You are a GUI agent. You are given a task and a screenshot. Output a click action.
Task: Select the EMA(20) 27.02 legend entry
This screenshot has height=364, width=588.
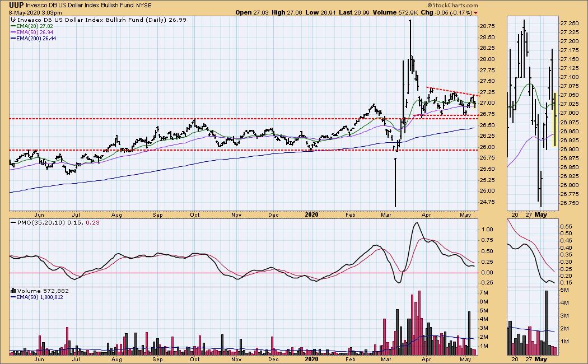point(32,26)
